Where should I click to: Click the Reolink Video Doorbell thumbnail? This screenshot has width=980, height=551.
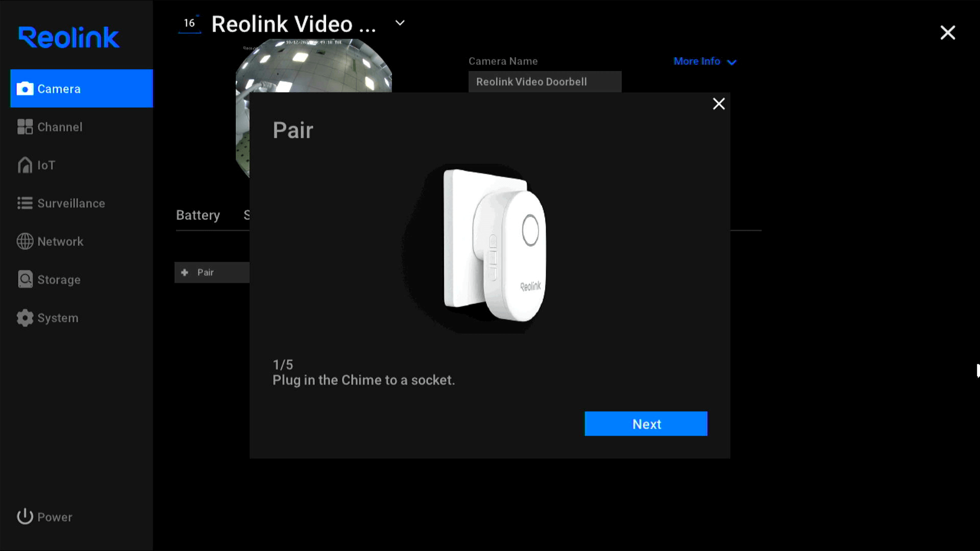314,110
